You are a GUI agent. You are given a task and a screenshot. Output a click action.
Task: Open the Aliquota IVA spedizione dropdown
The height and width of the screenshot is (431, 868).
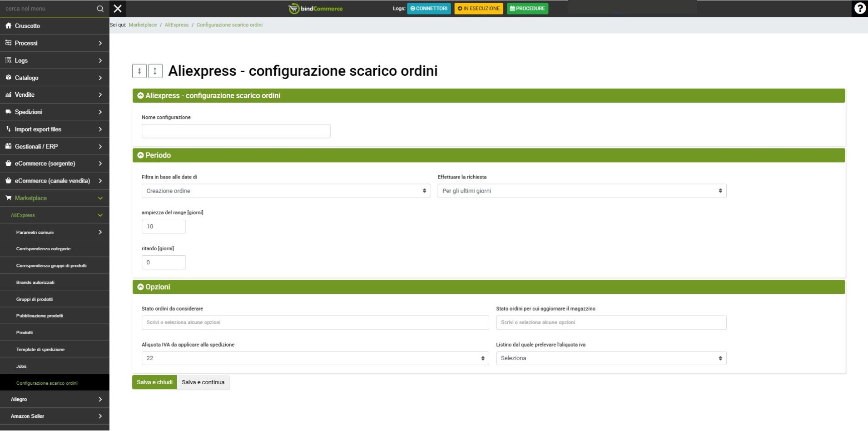(x=315, y=358)
